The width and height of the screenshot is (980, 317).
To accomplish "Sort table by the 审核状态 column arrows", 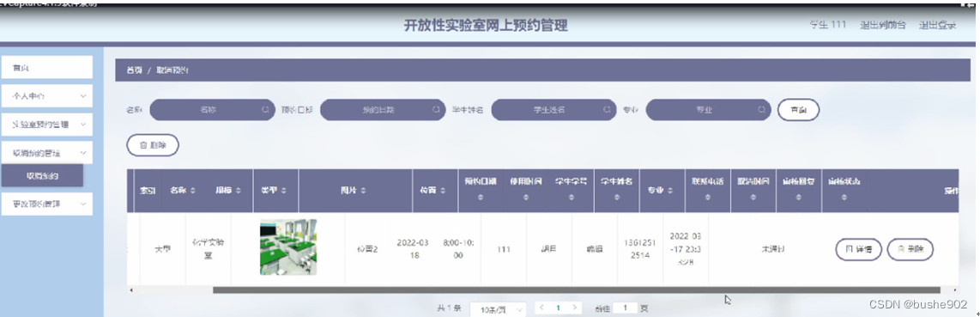I will click(844, 198).
